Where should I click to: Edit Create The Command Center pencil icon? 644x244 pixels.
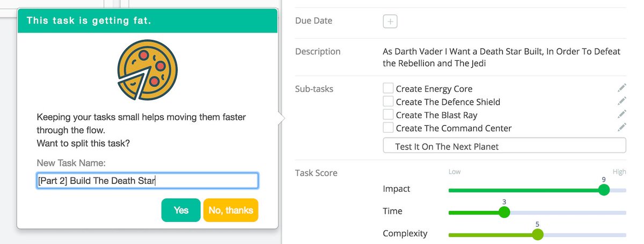click(x=622, y=127)
